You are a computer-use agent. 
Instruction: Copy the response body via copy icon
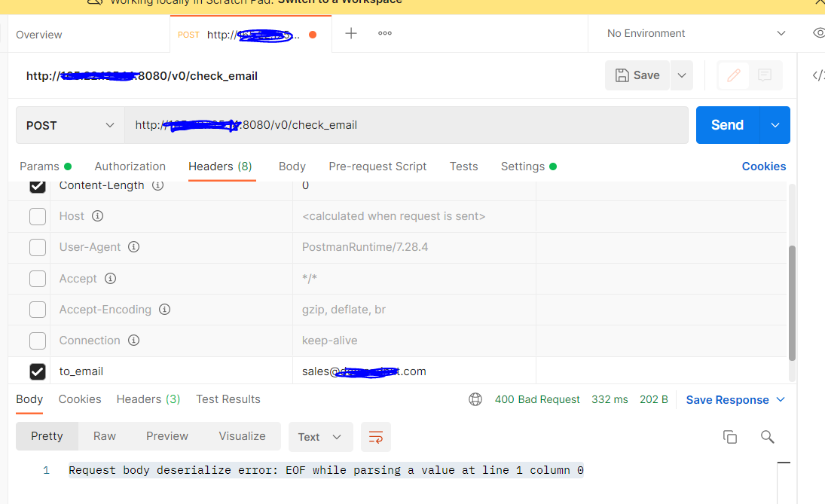(x=729, y=436)
